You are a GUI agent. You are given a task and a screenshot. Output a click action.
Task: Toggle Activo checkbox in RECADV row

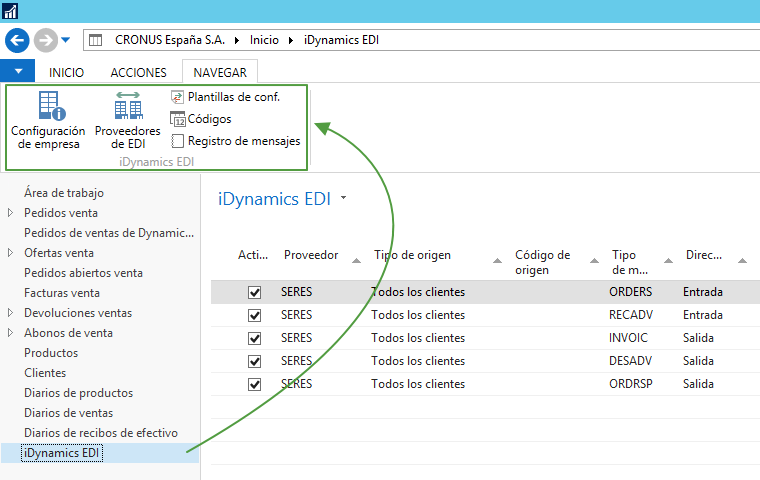(x=254, y=316)
